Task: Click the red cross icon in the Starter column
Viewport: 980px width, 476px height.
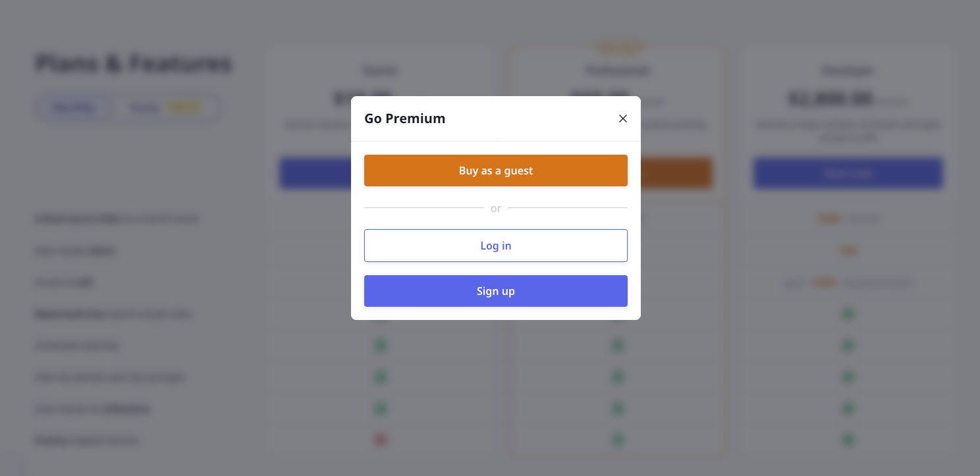Action: coord(381,440)
